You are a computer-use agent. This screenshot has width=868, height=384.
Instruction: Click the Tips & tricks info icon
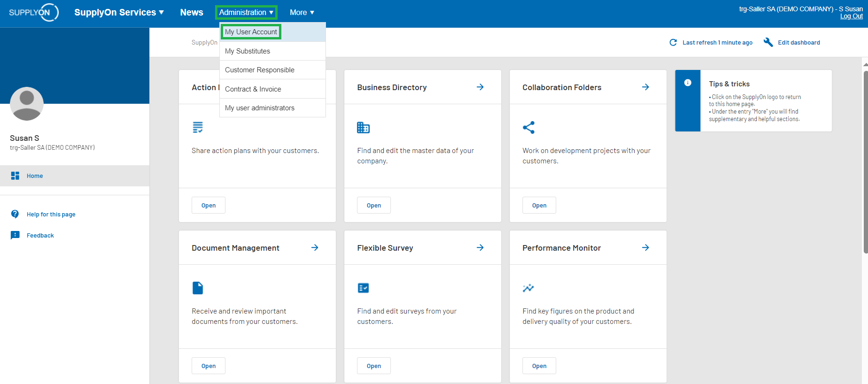click(x=688, y=83)
